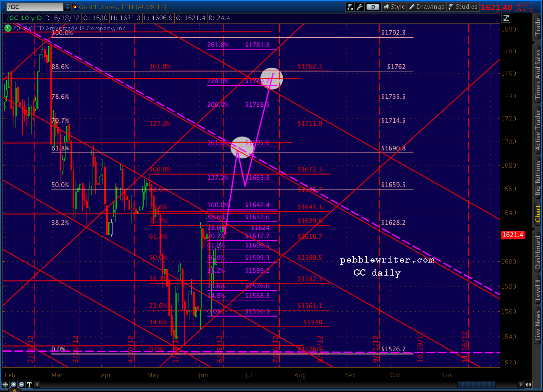Click the Gold Futures, ETH (AUG5 12) title
This screenshot has width=543, height=392.
tap(123, 7)
